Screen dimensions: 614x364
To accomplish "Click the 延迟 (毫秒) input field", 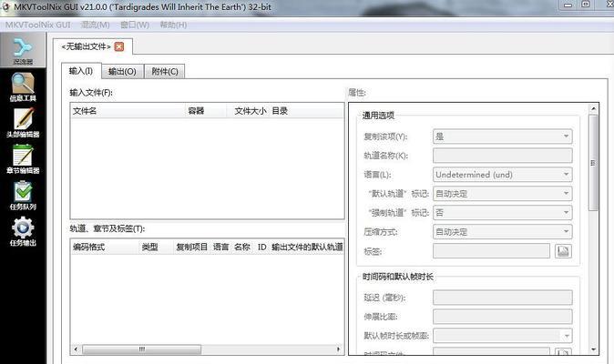I will [502, 298].
